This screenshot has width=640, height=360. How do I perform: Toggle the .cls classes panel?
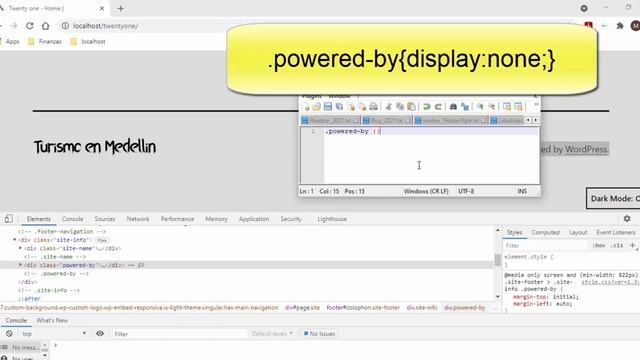coord(617,246)
